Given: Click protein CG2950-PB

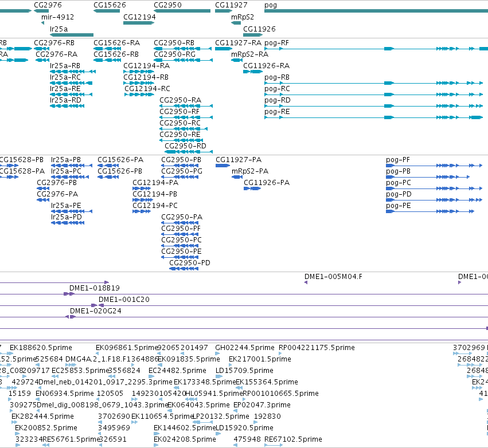Looking at the screenshot, I should (179, 166).
